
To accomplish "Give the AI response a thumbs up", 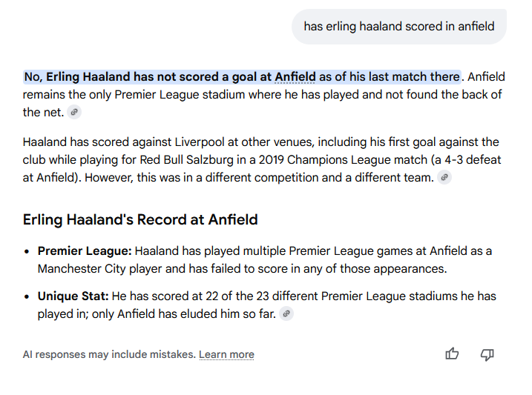I will click(452, 354).
